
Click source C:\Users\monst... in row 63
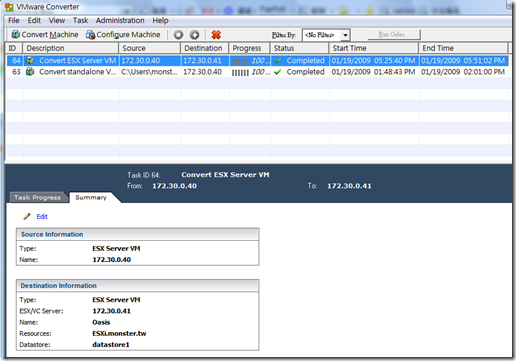click(x=149, y=72)
